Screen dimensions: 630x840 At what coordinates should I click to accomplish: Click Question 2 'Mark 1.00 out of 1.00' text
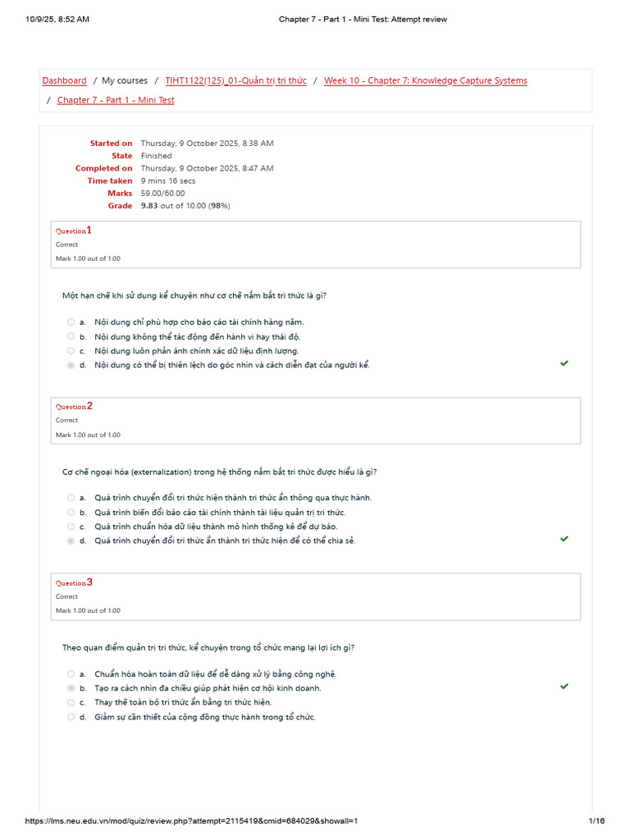[88, 435]
